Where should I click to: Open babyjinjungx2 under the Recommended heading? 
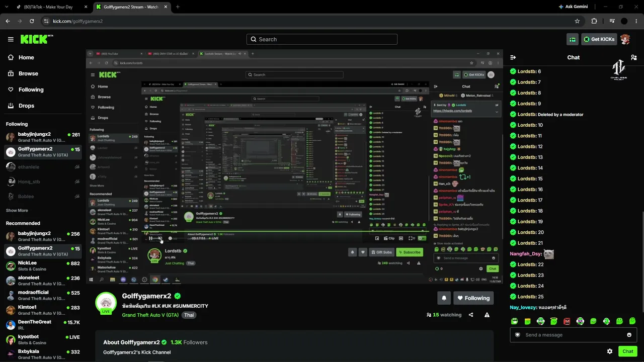point(43,236)
